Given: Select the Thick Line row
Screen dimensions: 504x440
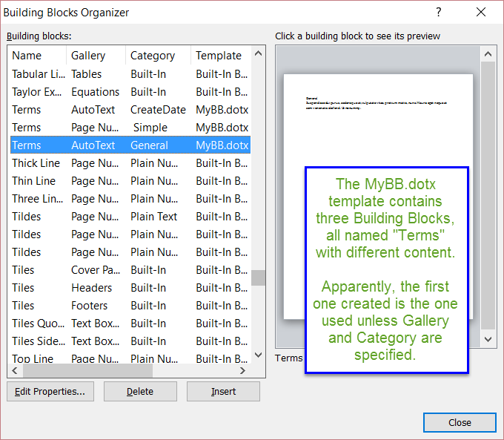Looking at the screenshot, I should click(130, 163).
